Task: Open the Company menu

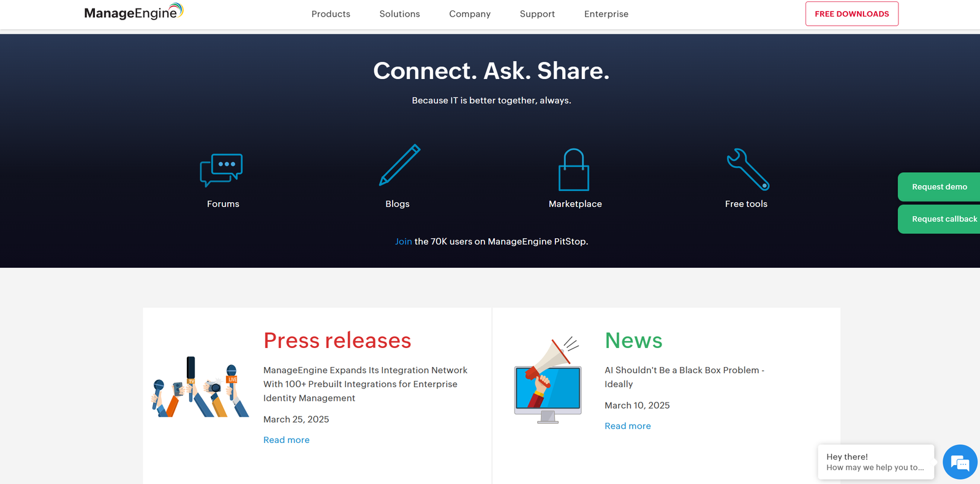Action: pos(470,14)
